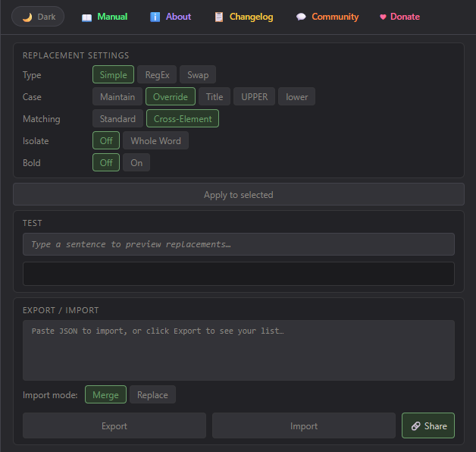Image resolution: width=476 pixels, height=452 pixels.
Task: Click the moon icon in Dark toggle
Action: click(27, 17)
